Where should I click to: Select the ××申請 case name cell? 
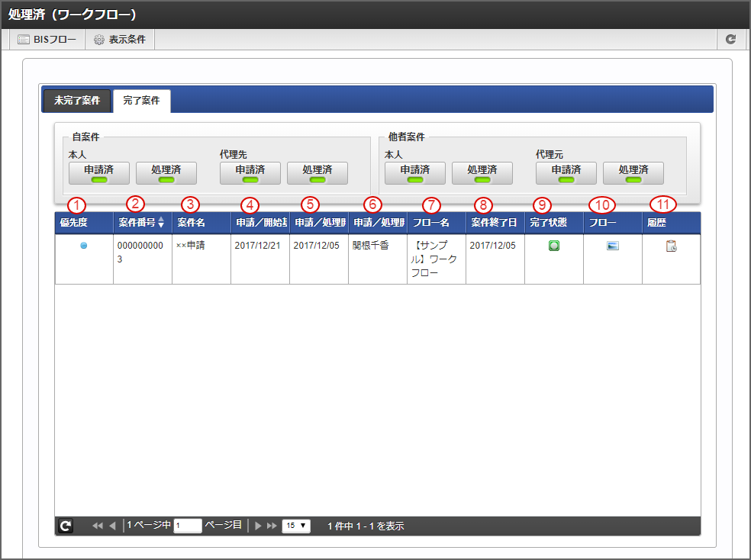[x=201, y=259]
